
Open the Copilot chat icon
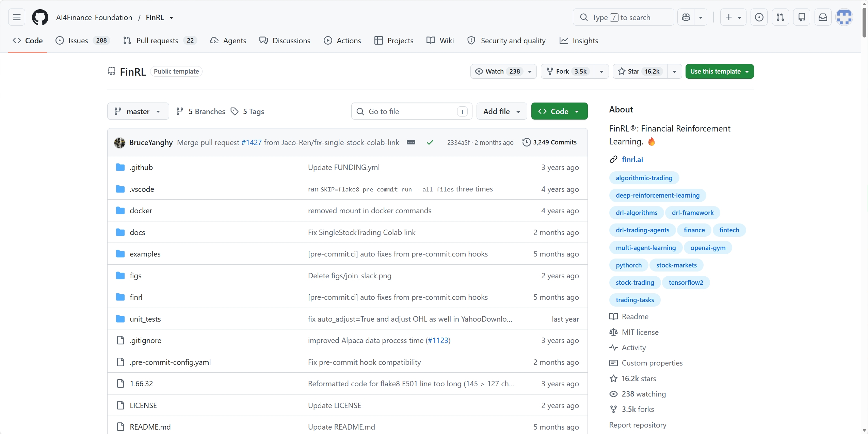click(686, 17)
